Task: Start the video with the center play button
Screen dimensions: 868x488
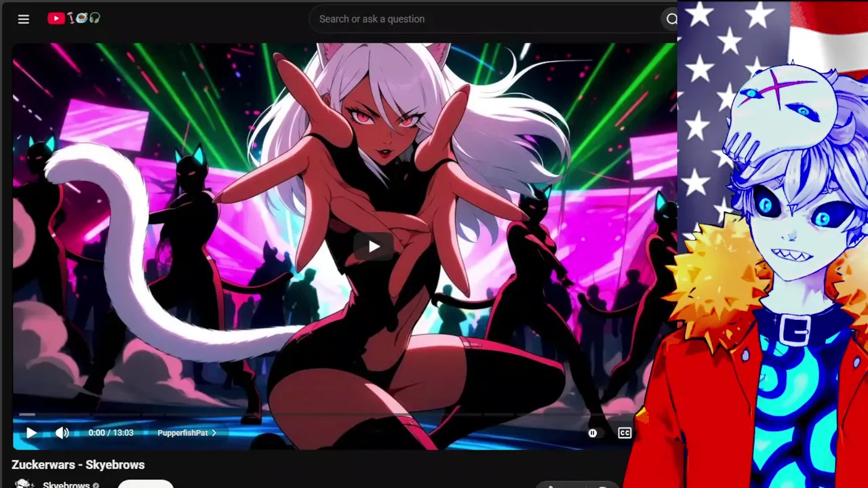Action: 374,247
